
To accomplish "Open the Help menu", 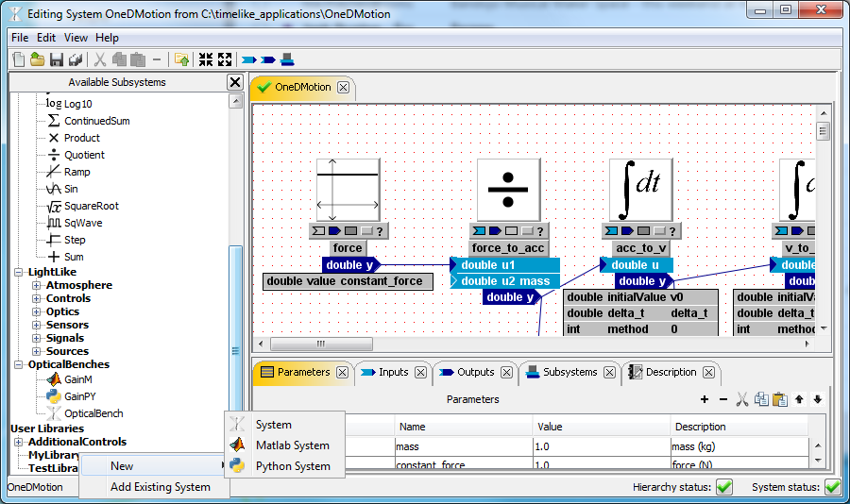I will pyautogui.click(x=107, y=38).
